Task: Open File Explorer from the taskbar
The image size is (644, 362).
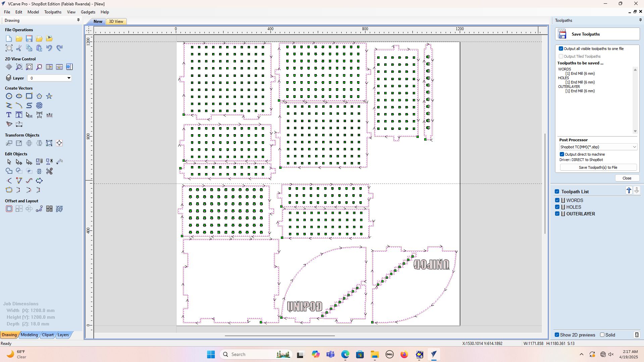Action: (375, 354)
